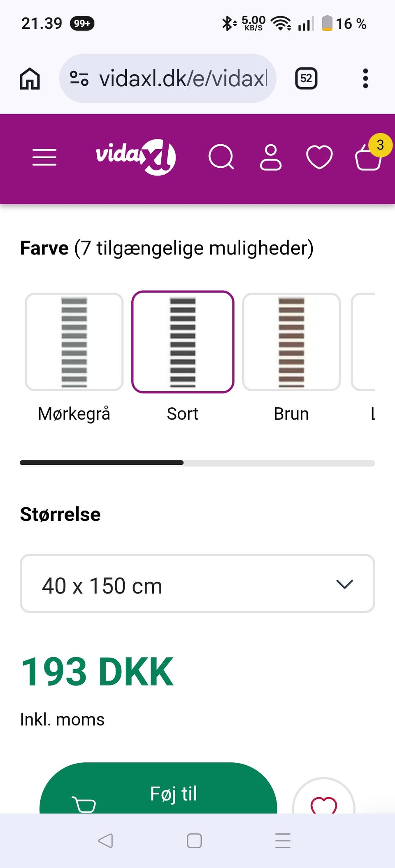Click the color carousel horizontal scrollbar

point(197,463)
